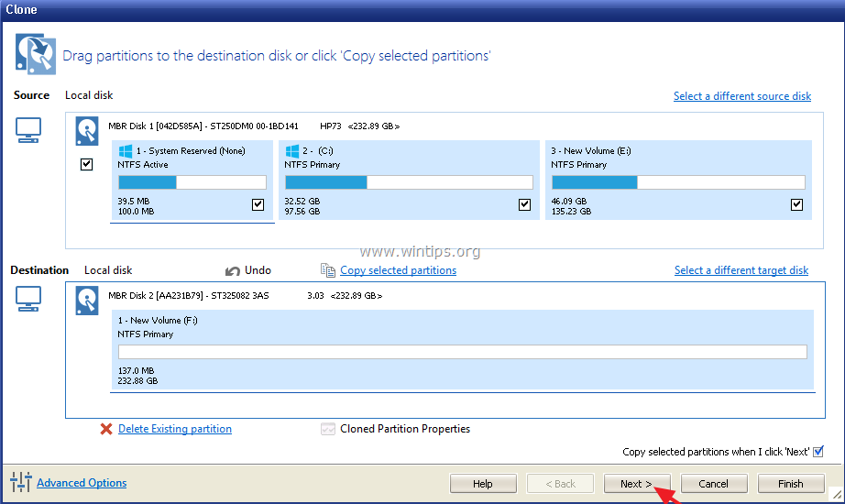Click the MBR Disk 1 ST250DM0 title text
This screenshot has height=504, width=845.
203,126
